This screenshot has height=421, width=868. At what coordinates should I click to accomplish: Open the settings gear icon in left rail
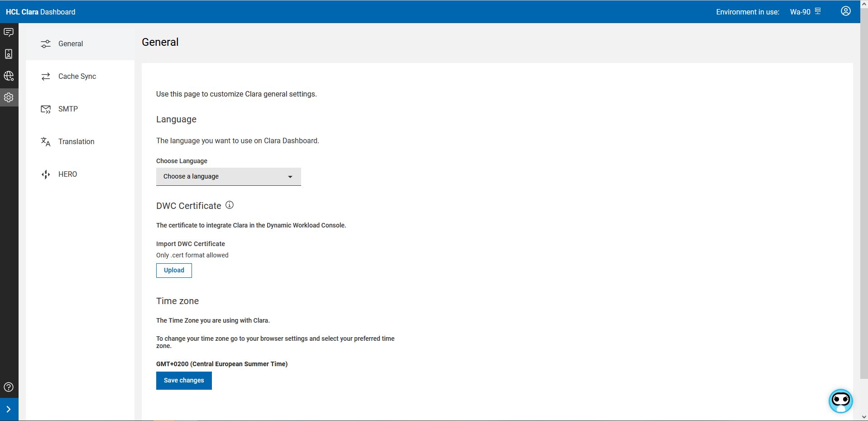pos(9,97)
